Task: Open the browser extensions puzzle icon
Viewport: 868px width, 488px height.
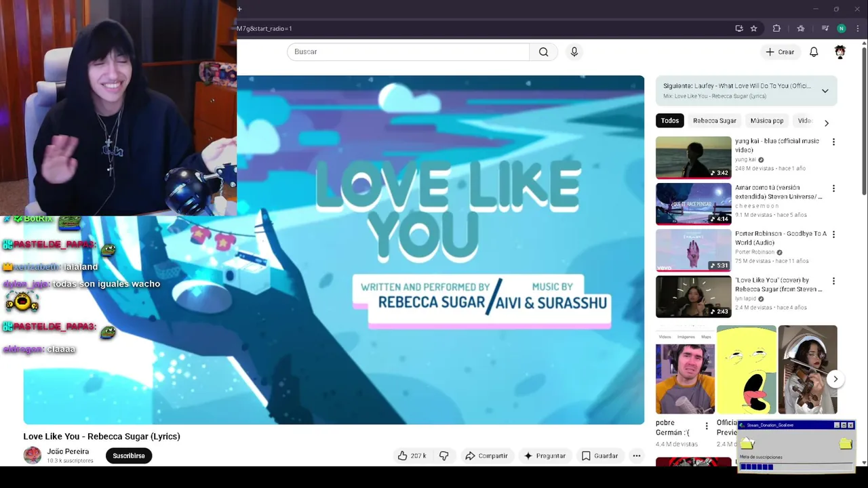Action: 777,28
